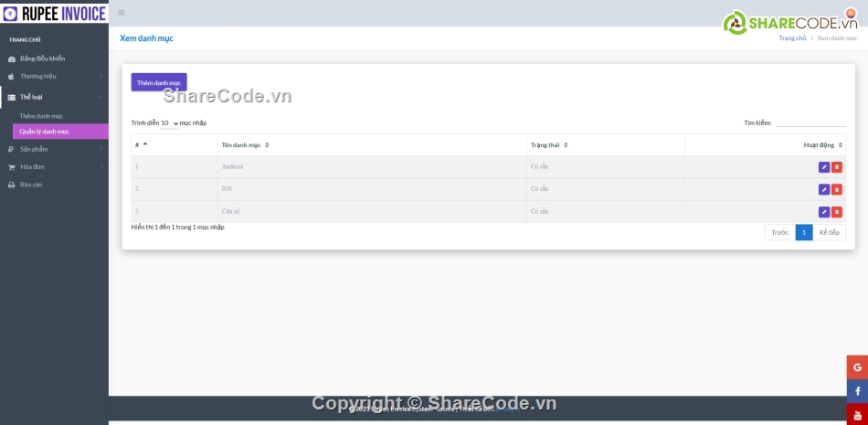Go to previous page with Trước

click(x=780, y=233)
